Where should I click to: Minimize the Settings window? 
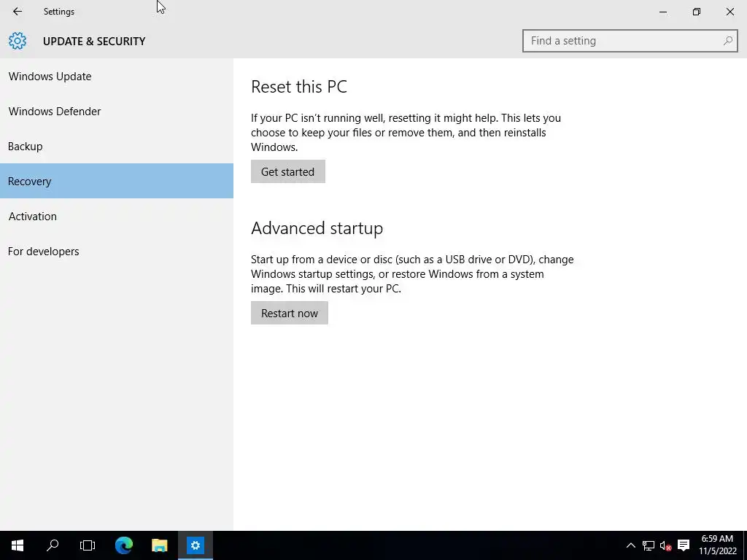click(662, 12)
